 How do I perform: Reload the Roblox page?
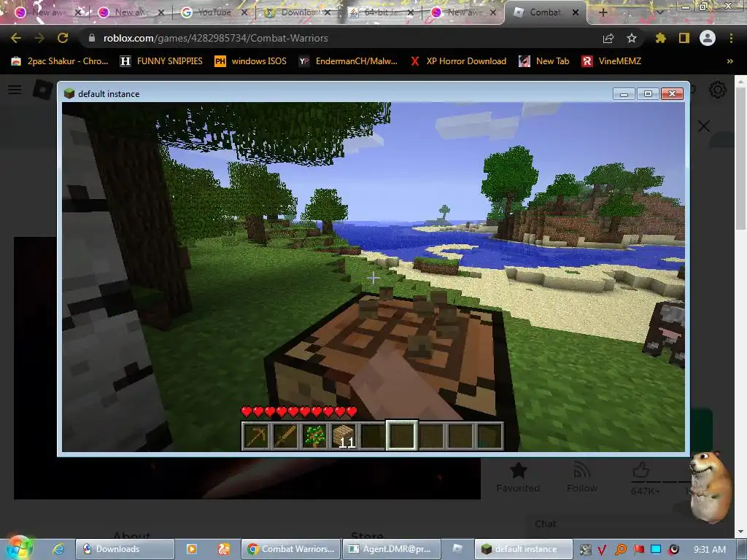(x=63, y=38)
